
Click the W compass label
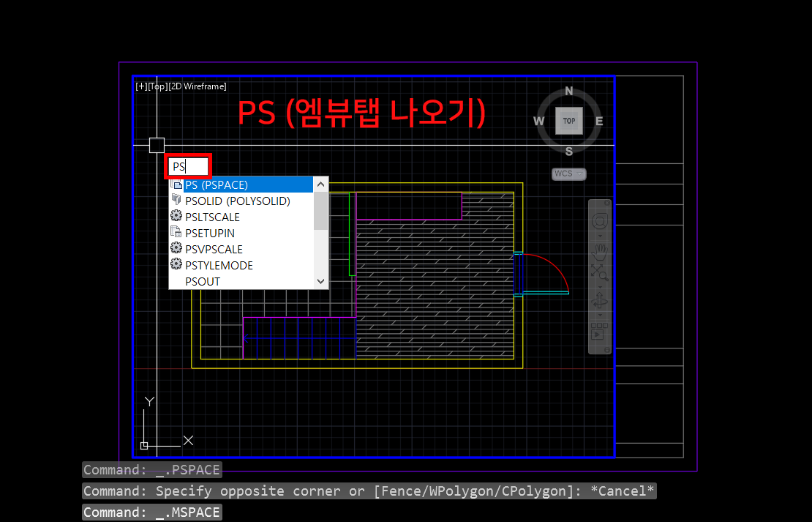(538, 122)
